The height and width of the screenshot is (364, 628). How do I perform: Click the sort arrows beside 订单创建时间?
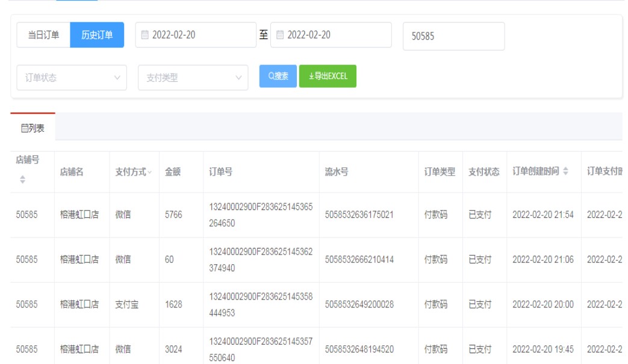pos(565,172)
